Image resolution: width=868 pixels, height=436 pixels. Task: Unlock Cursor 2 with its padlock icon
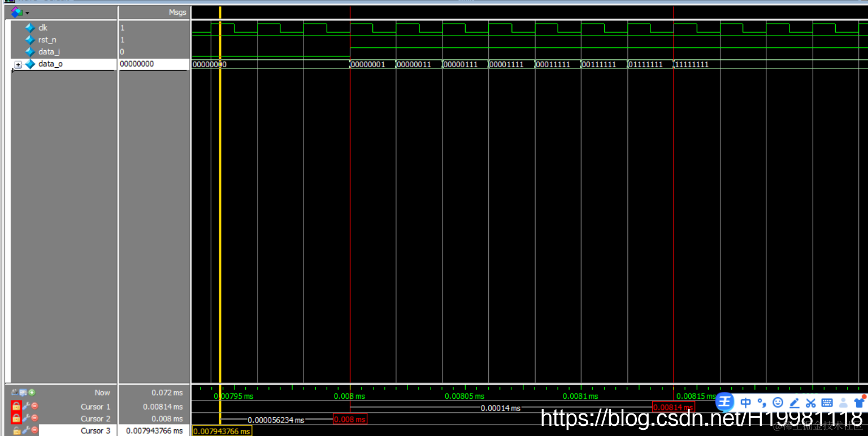[x=16, y=418]
